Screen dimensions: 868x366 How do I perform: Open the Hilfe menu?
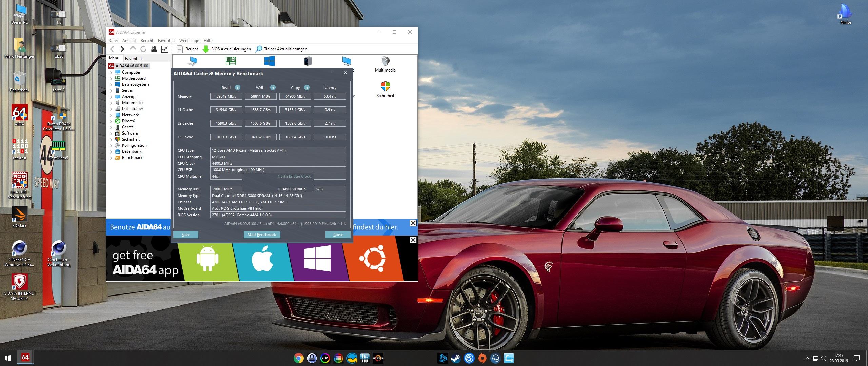208,40
